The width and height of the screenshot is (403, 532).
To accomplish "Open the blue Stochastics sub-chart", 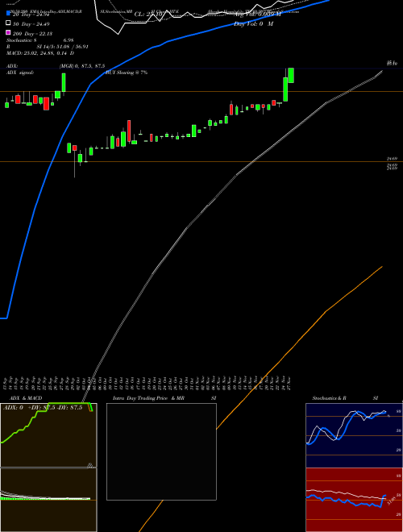I will coord(354,435).
